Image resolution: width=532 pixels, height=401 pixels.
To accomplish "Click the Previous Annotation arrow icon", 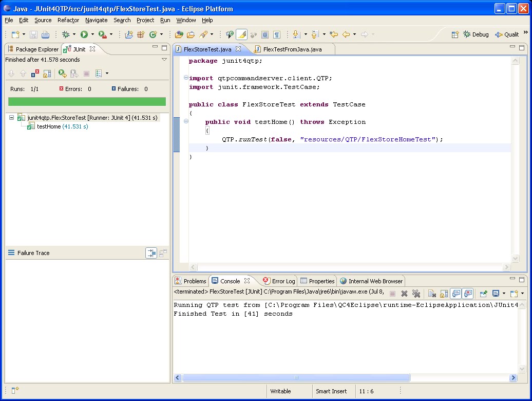I will tap(315, 34).
